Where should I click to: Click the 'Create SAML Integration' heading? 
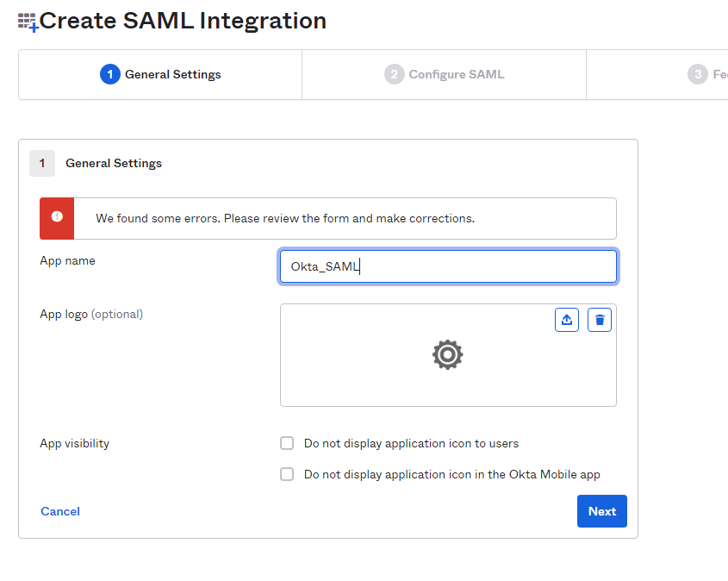183,21
